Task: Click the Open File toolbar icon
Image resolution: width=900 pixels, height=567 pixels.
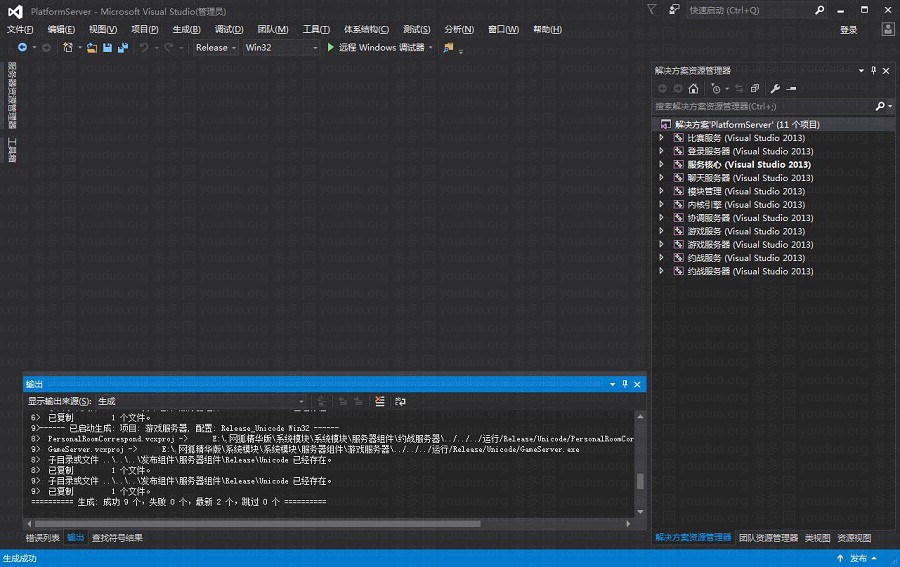Action: [x=92, y=47]
